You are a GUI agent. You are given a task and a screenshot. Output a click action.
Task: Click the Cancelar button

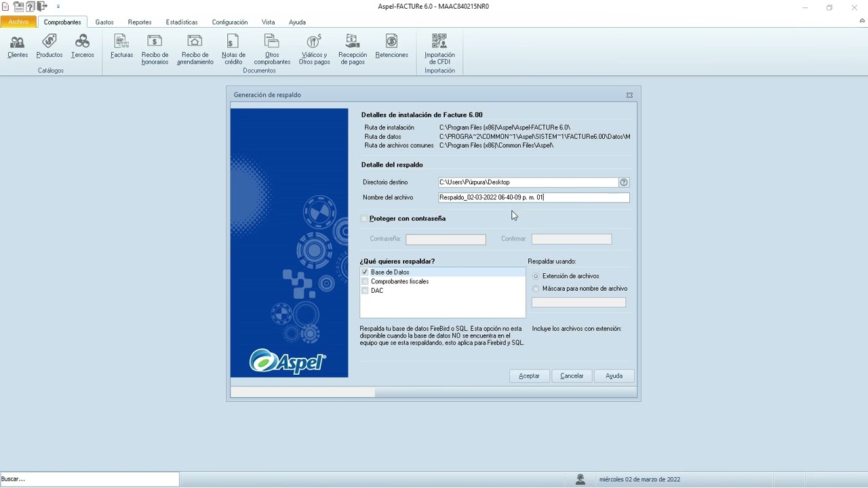tap(572, 376)
